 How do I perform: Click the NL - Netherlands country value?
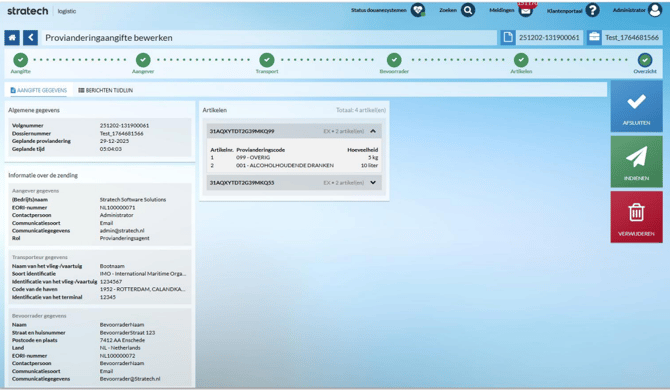click(x=120, y=348)
